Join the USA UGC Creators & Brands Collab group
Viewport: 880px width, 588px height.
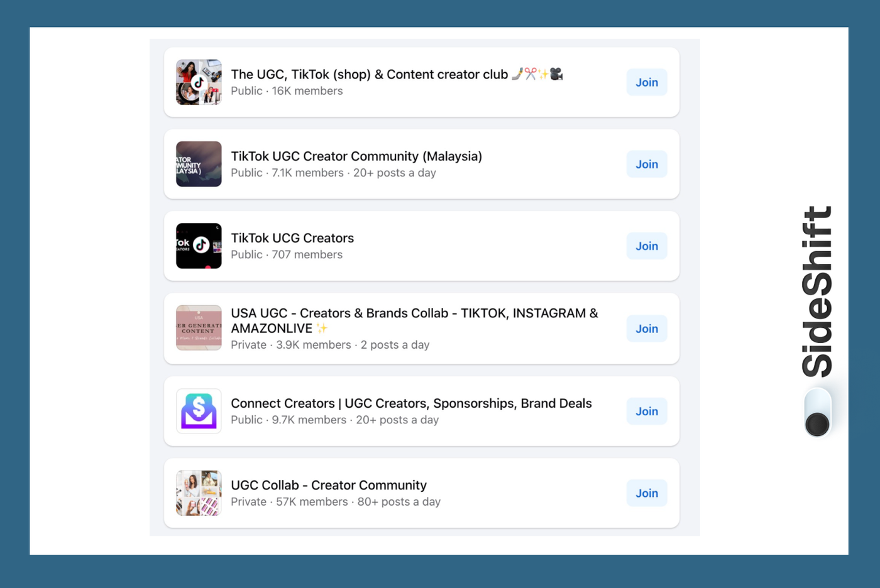click(646, 329)
